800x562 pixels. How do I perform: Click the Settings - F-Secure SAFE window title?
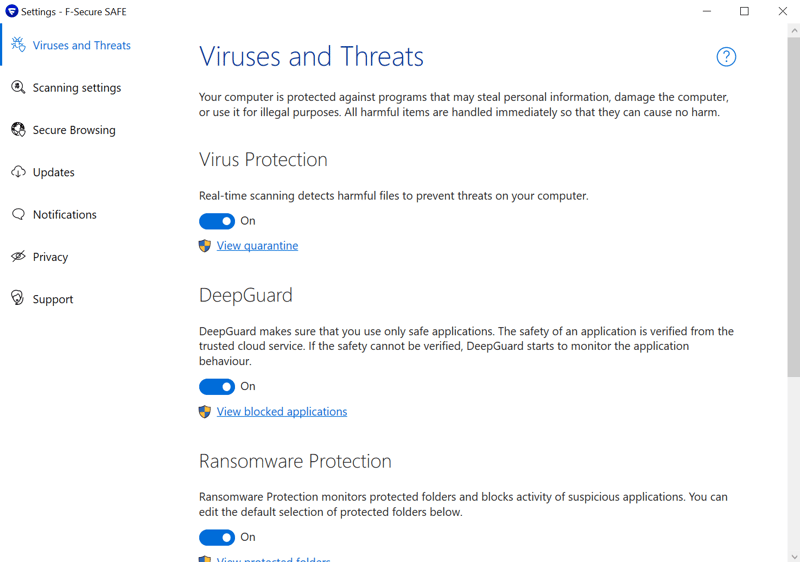pyautogui.click(x=73, y=12)
